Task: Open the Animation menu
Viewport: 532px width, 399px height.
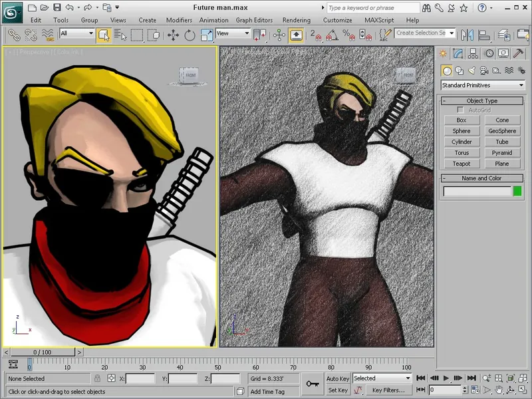Action: pyautogui.click(x=213, y=20)
